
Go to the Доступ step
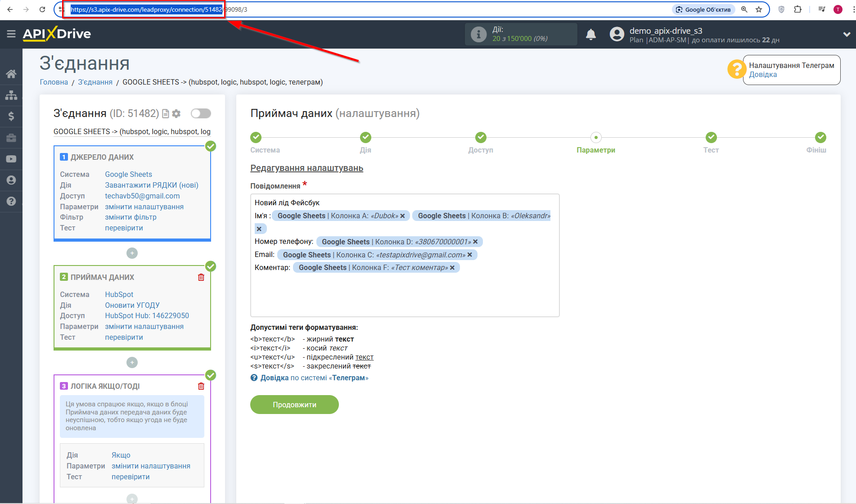(x=481, y=137)
